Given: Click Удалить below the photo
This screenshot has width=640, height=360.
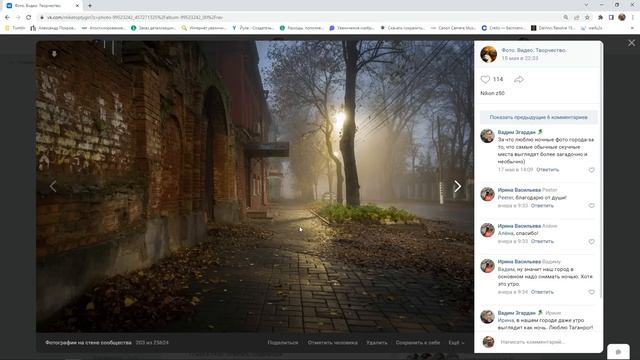Looking at the screenshot, I should pos(377,342).
